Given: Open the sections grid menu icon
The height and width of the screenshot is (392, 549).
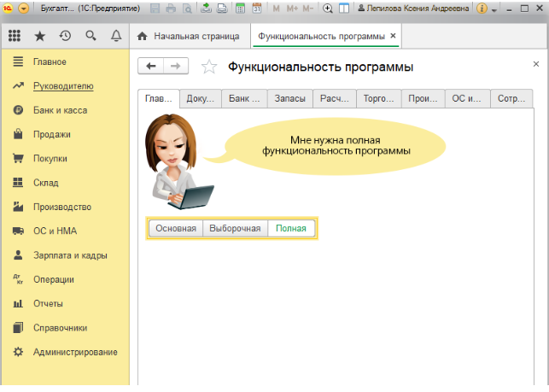Looking at the screenshot, I should tap(15, 36).
